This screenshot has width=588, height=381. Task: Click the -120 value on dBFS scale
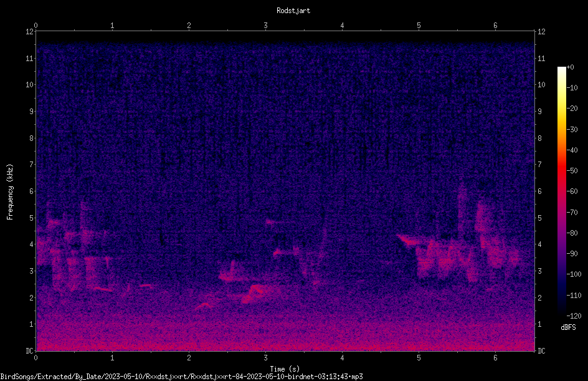click(x=574, y=316)
